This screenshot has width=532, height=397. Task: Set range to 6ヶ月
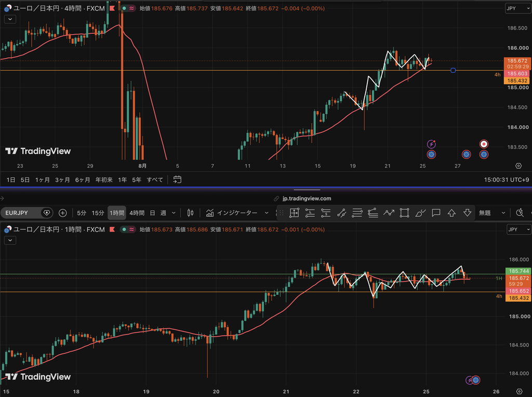(x=83, y=179)
